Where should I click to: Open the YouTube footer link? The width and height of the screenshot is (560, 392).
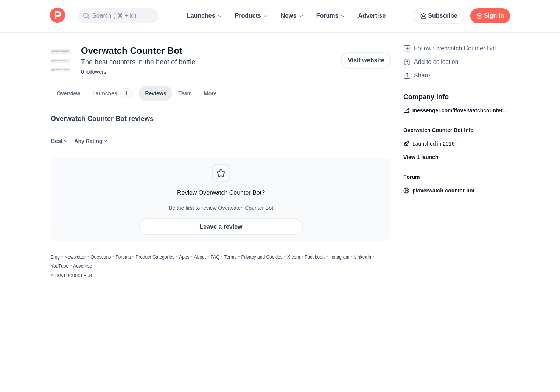tap(59, 266)
